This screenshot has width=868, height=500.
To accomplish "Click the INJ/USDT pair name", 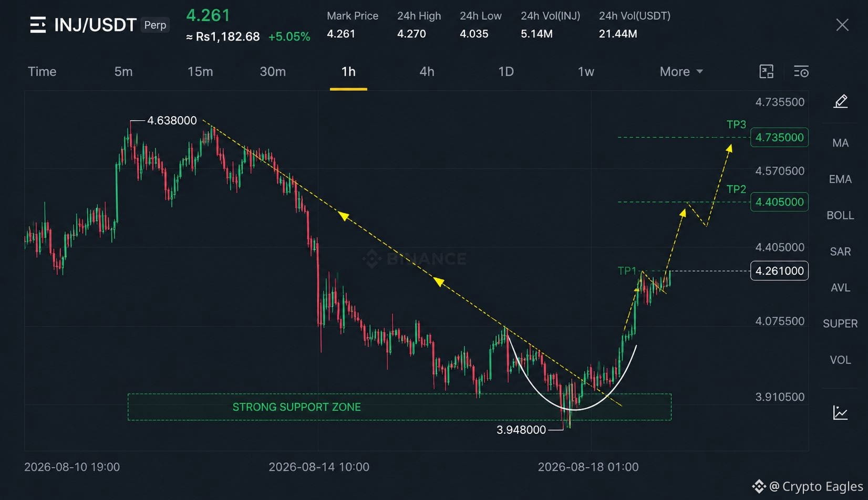I will [x=95, y=25].
